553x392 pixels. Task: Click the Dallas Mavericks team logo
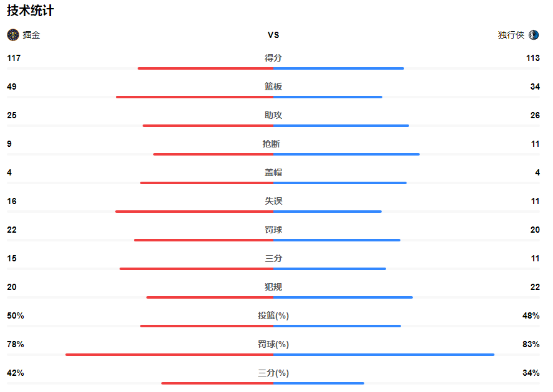(534, 35)
